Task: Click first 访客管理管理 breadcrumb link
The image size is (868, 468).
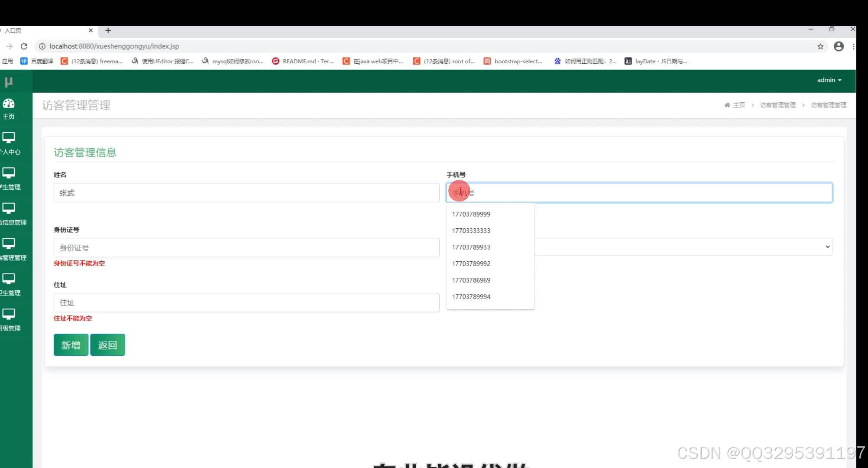Action: pyautogui.click(x=778, y=105)
